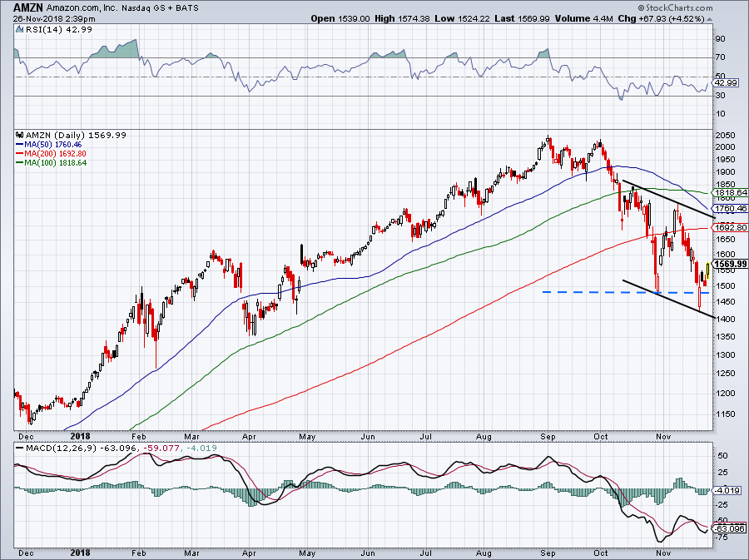The image size is (749, 560).
Task: Click the blue line swatch beside MA(50)
Action: [20, 144]
